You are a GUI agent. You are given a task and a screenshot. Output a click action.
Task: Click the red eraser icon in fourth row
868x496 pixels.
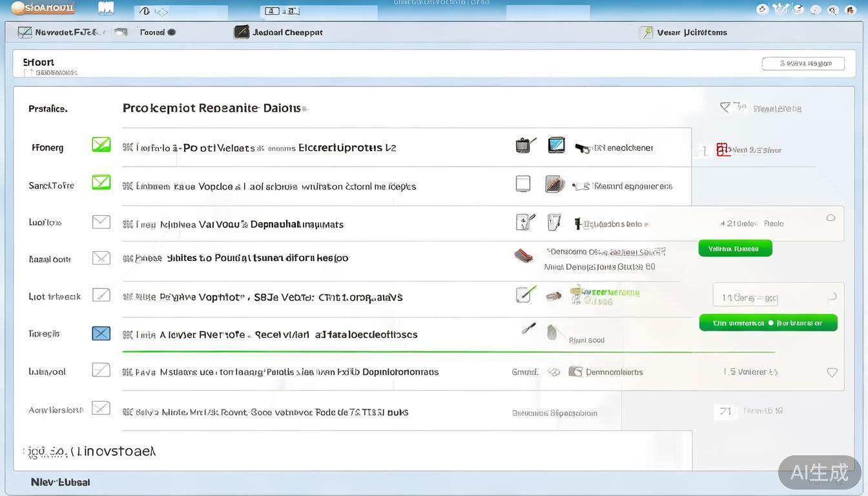coord(523,256)
